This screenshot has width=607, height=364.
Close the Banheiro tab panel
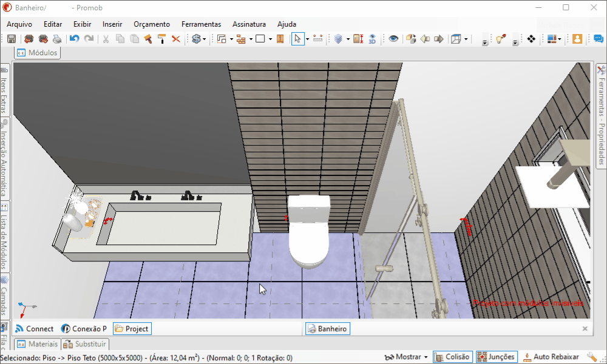click(x=585, y=328)
